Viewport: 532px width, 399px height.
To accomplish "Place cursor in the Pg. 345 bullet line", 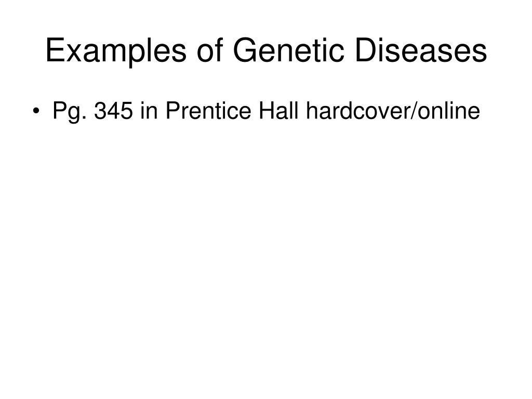I will click(x=267, y=111).
